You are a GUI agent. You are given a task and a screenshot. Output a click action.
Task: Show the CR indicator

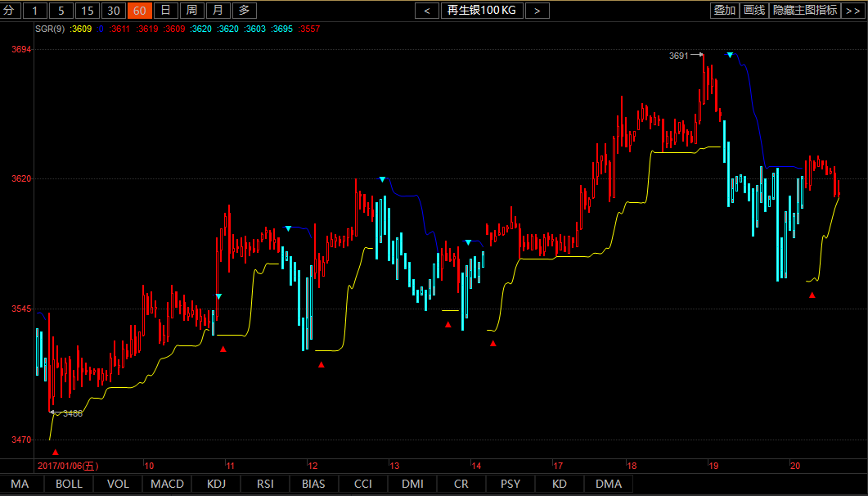click(461, 484)
